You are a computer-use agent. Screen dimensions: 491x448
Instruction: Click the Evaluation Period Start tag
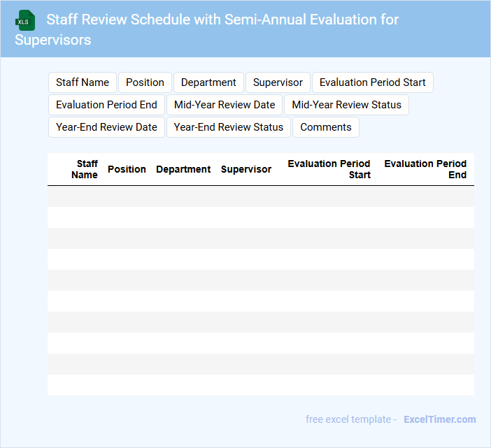click(x=373, y=82)
